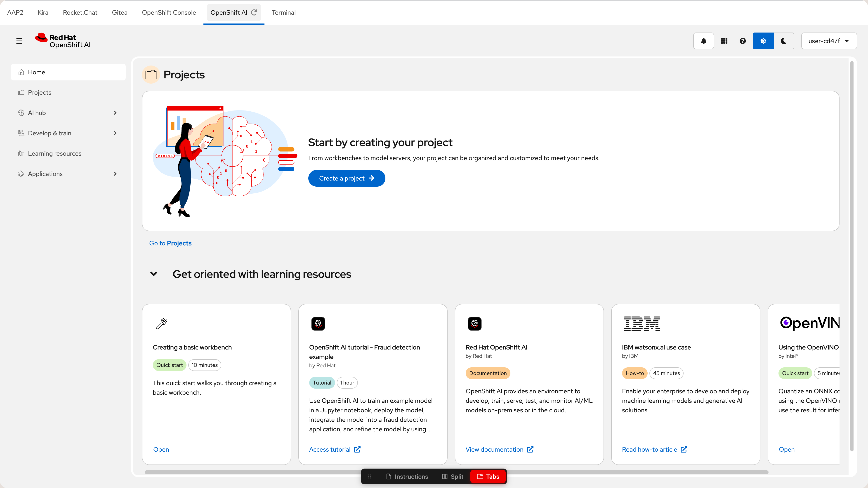Click the Tutorial label
Viewport: 868px width, 488px height.
pos(322,382)
